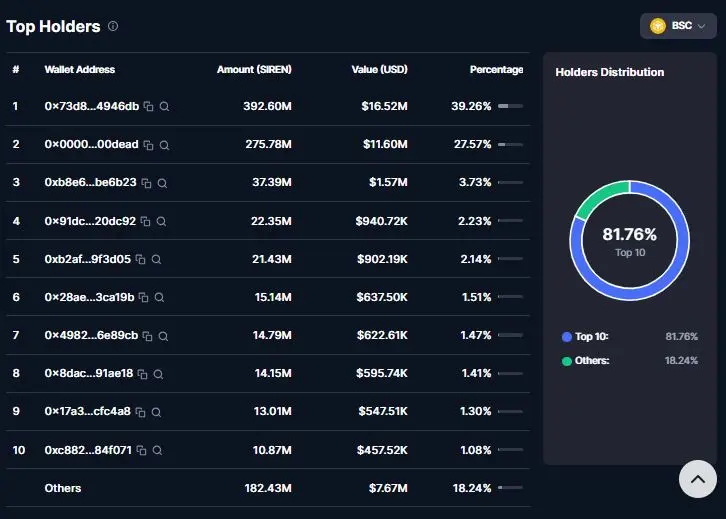Click the Amount (SIREN) column header
Screen dimensions: 726x519
(254, 69)
